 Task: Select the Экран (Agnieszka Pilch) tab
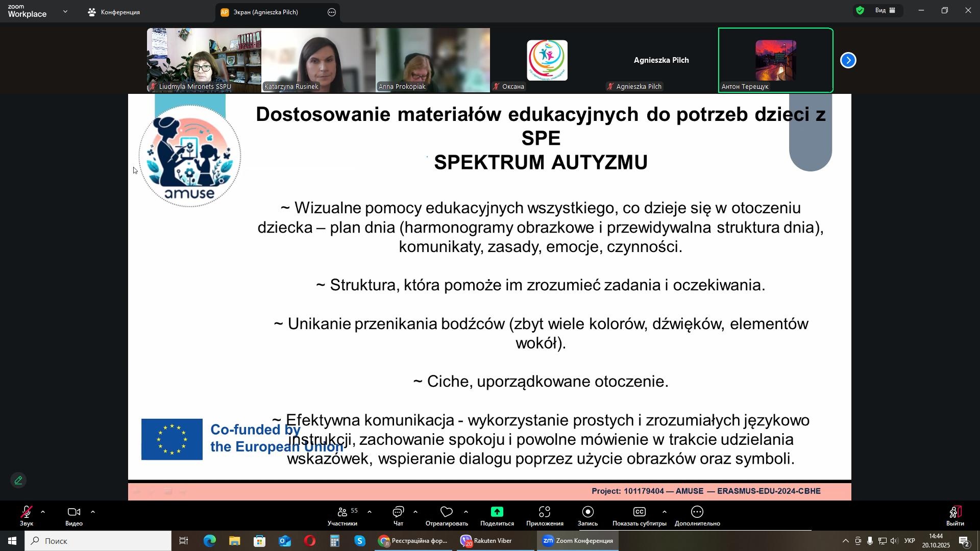[265, 12]
